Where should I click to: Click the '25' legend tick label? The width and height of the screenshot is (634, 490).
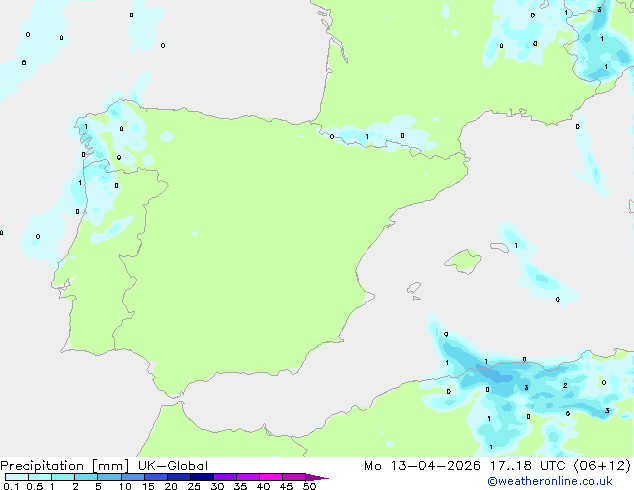click(x=194, y=486)
